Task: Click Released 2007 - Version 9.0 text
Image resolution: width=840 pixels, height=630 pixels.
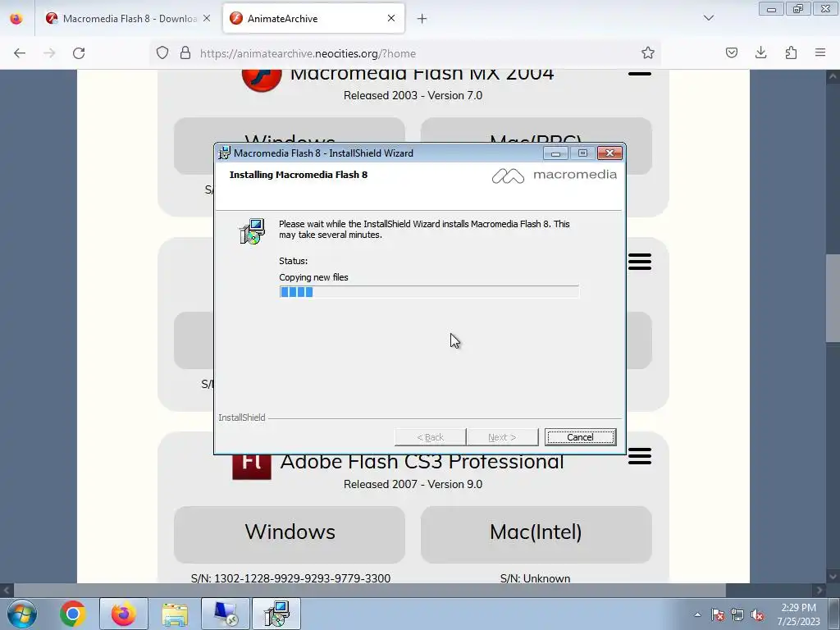Action: point(413,484)
